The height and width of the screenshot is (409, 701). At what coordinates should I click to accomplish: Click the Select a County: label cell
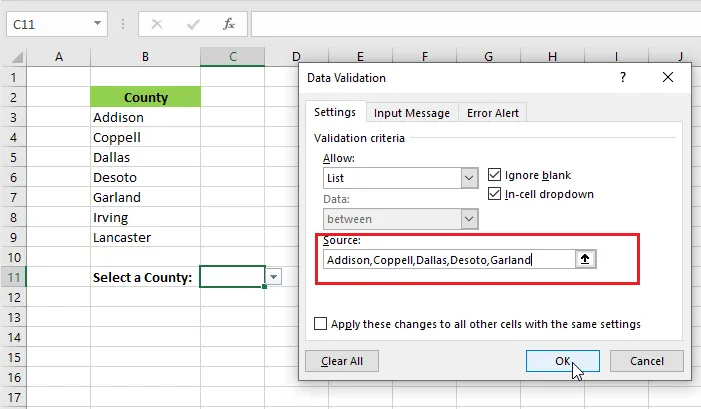coord(145,277)
